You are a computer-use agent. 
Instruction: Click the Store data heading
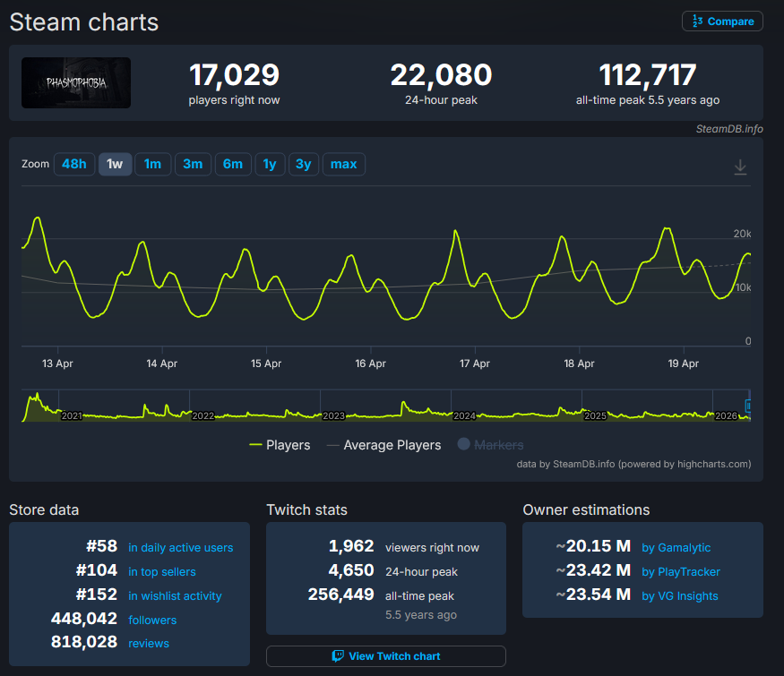pos(44,509)
